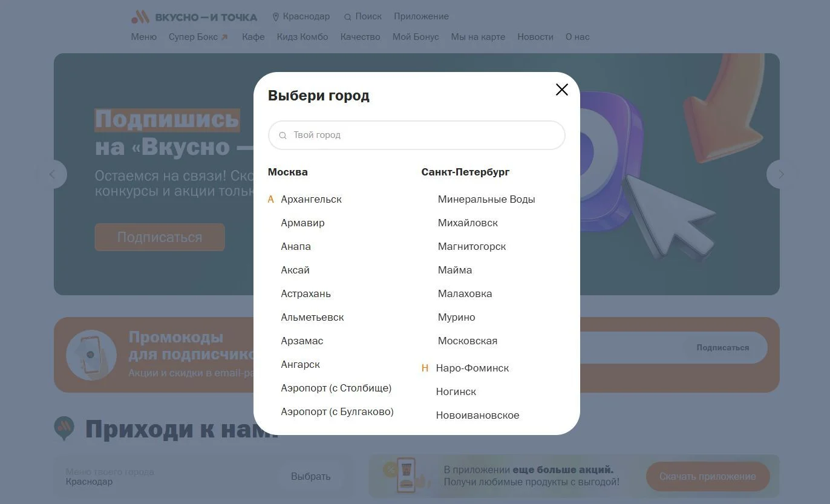Choose Новоивановское from the list
This screenshot has height=504, width=830.
(477, 415)
